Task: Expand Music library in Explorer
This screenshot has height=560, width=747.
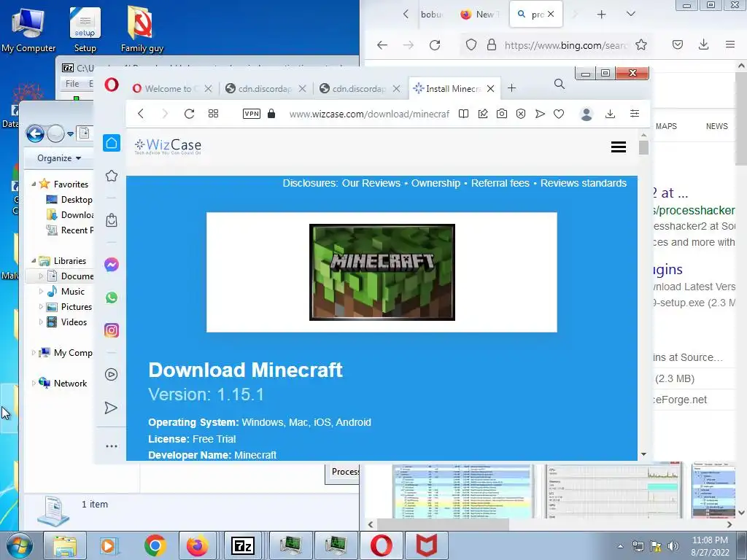Action: [41, 292]
